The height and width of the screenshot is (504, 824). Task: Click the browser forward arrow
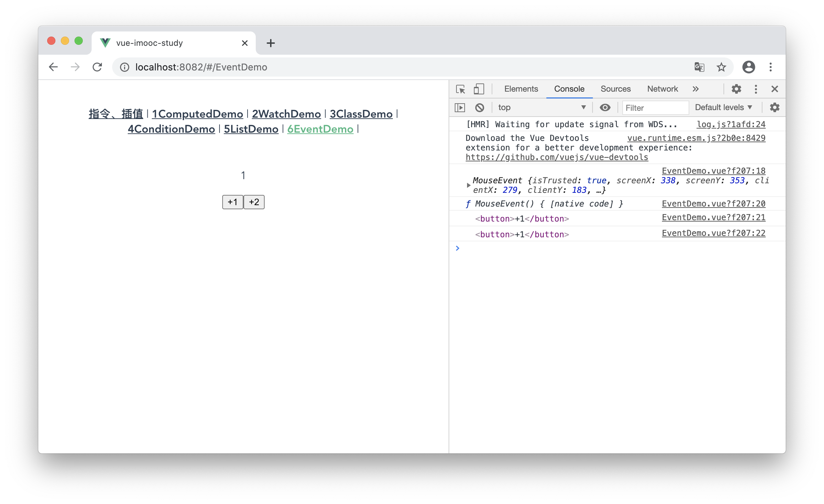75,67
